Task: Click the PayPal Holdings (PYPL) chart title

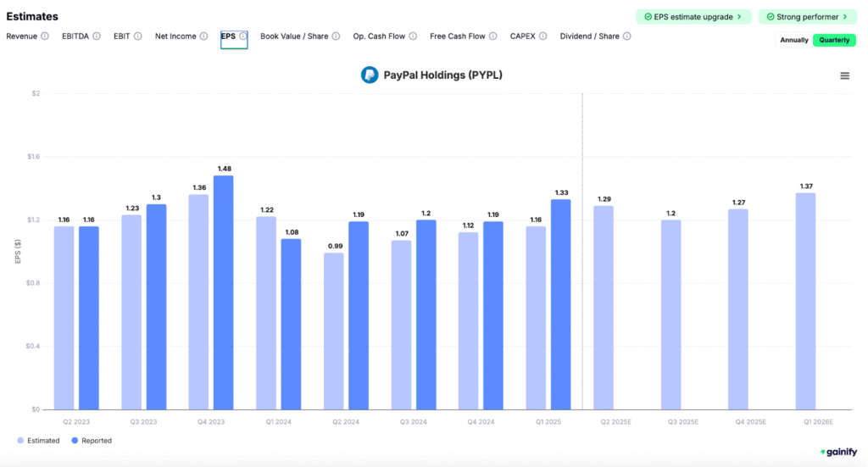Action: [442, 75]
